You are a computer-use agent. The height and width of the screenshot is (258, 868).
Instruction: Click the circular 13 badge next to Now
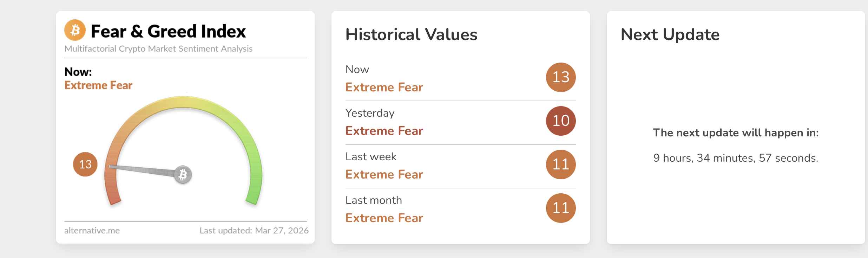click(560, 77)
